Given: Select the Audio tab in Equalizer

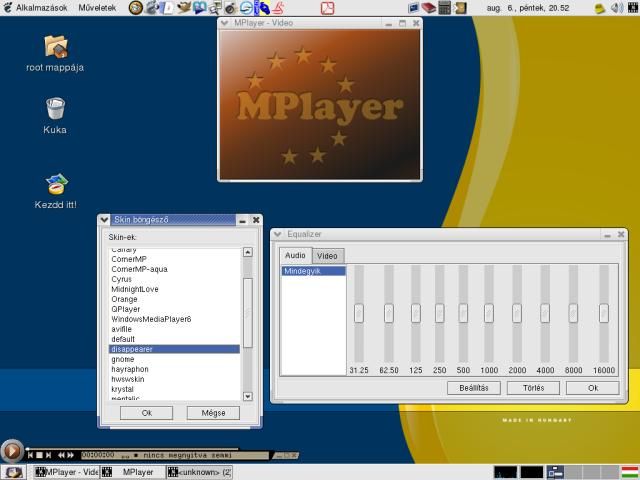Looking at the screenshot, I should pos(296,255).
